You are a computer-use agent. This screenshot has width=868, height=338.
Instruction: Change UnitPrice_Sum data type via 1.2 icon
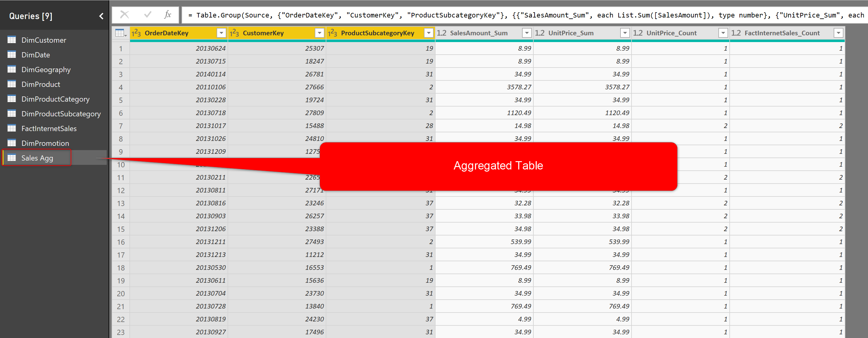[x=540, y=33]
